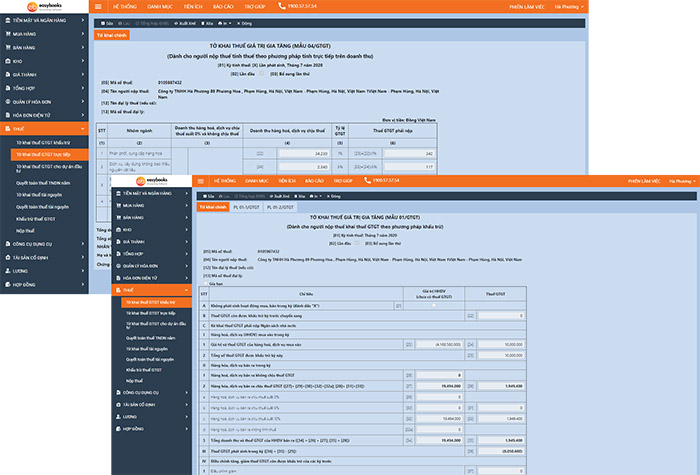700x475 pixels.
Task: Open the Hệ thống menu in the back window
Action: pos(125,7)
